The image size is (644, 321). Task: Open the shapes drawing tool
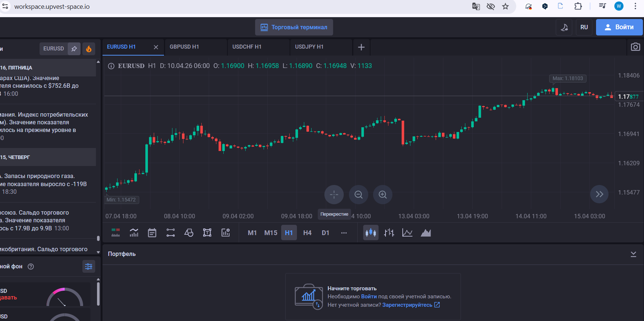pyautogui.click(x=189, y=233)
